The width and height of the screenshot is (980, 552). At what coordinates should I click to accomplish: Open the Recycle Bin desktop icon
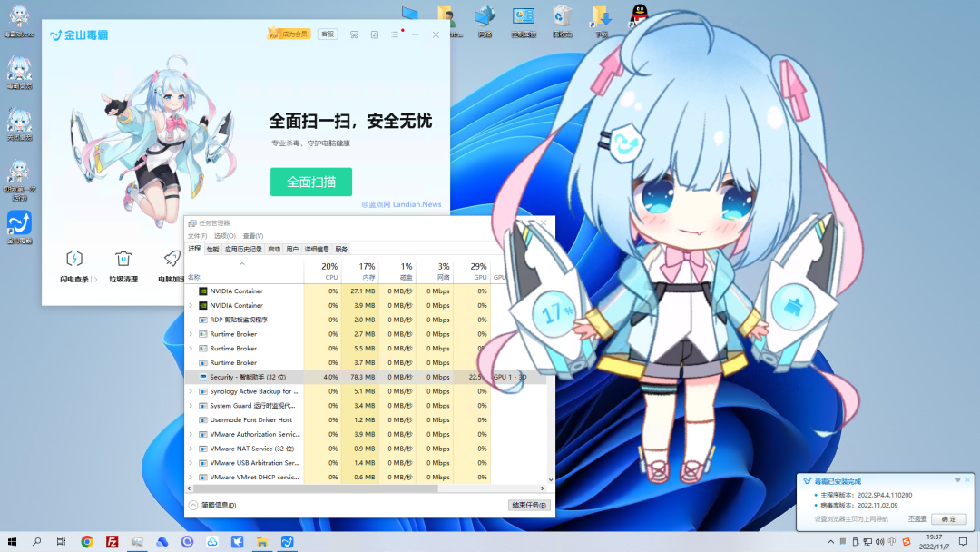562,21
